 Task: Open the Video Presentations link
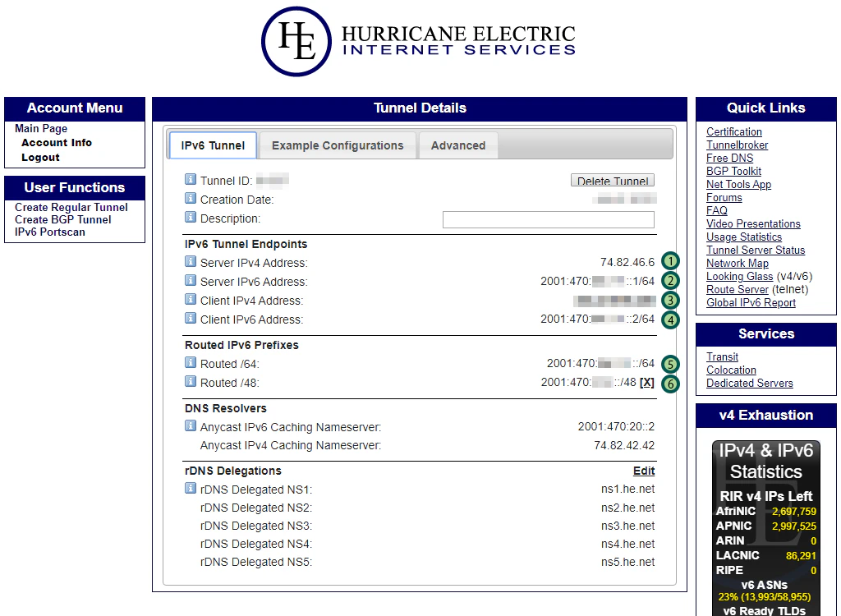pyautogui.click(x=753, y=223)
